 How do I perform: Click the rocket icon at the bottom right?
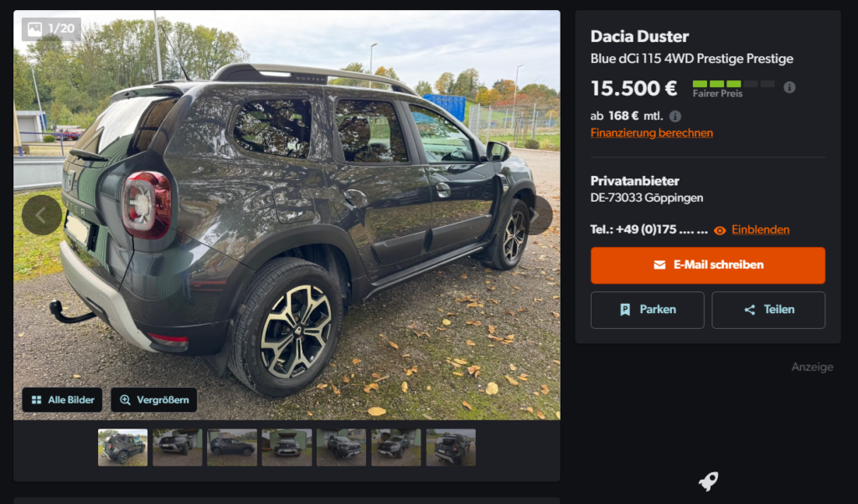tap(708, 481)
